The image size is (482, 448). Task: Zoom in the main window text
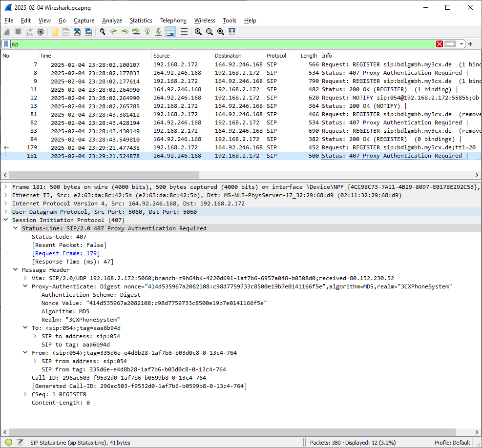(198, 32)
